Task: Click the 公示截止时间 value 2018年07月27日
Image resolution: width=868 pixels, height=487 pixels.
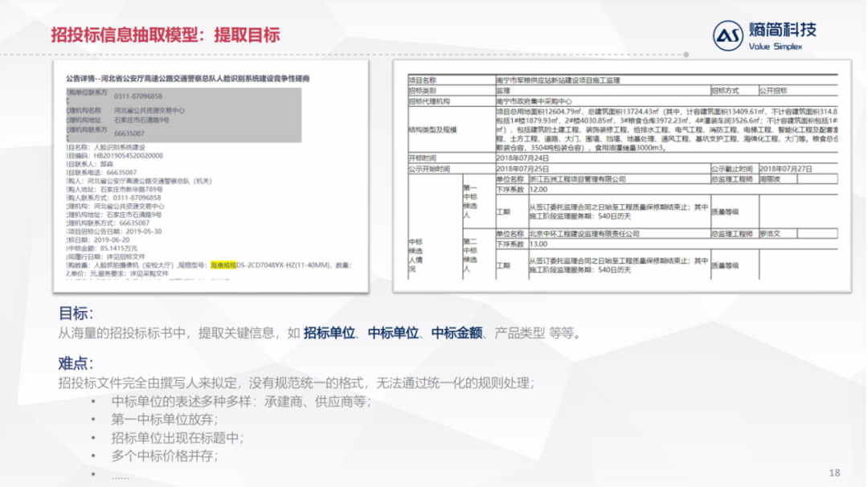Action: coord(785,169)
